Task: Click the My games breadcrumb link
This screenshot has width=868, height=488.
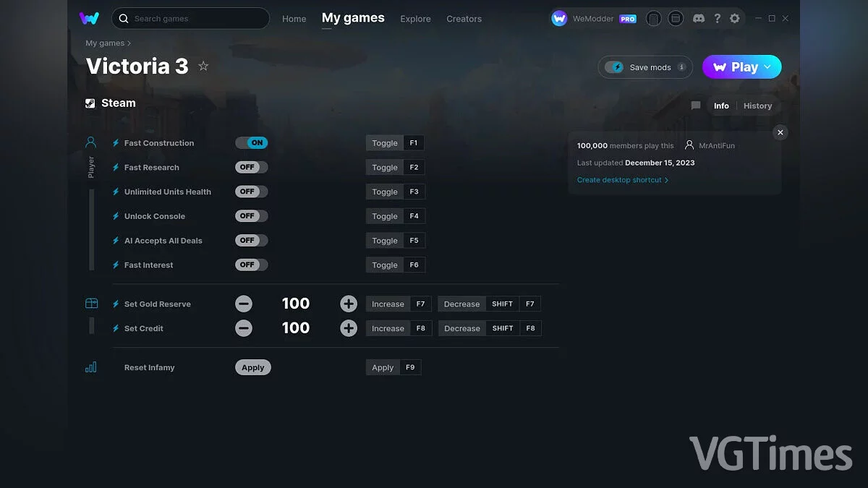Action: 105,43
